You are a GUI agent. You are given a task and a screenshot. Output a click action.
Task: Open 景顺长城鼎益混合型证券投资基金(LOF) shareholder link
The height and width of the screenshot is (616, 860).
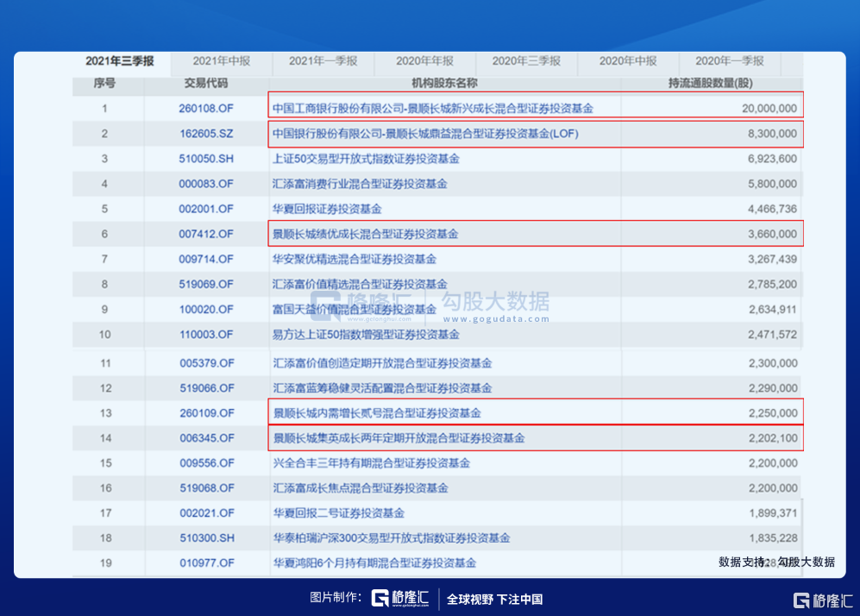(425, 134)
